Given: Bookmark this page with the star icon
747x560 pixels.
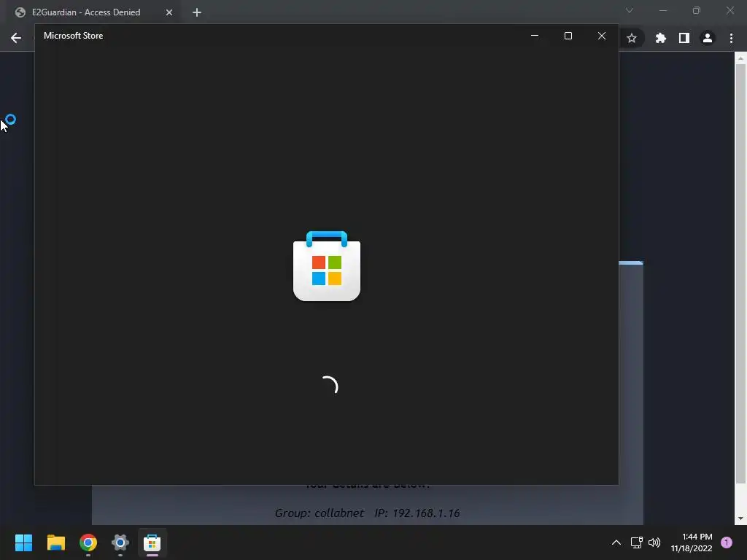Looking at the screenshot, I should point(632,38).
